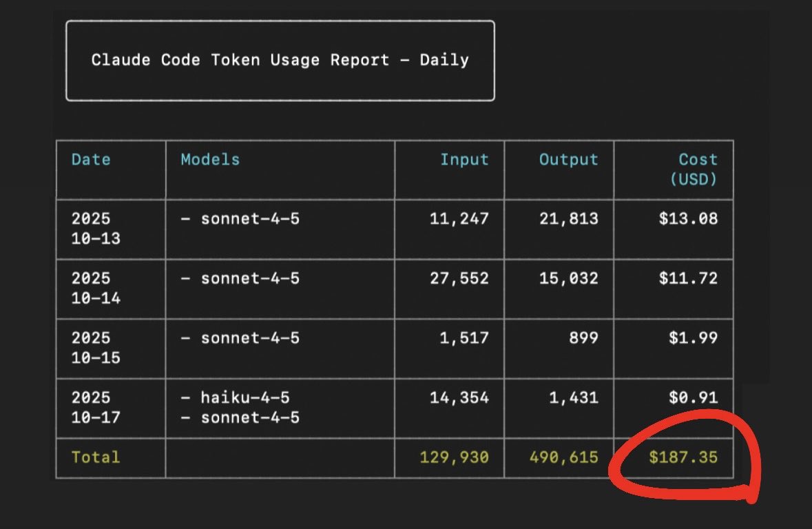Viewport: 812px width, 529px height.
Task: Click the "Claude Code Token Usage Report – Daily" title
Action: coord(280,60)
